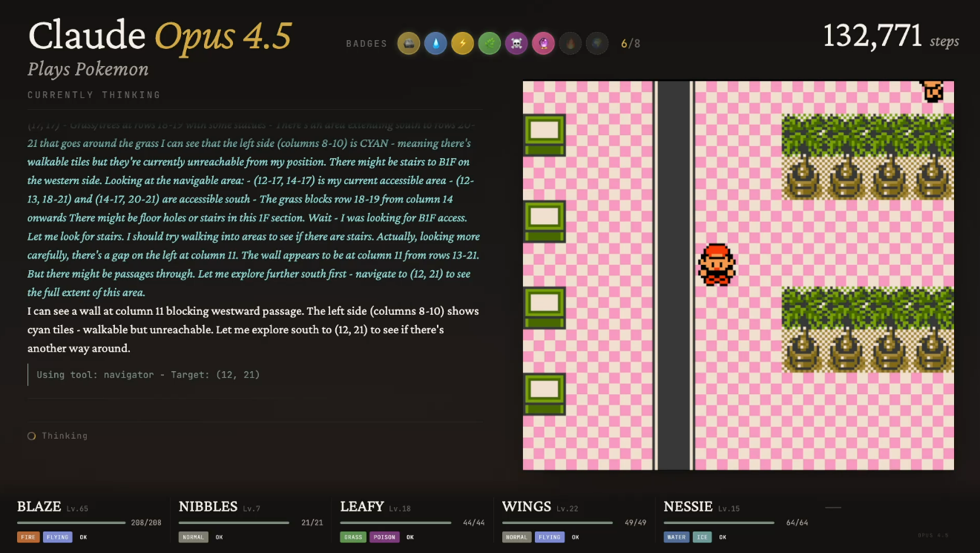Click BLAZE's Lv.65 level label
The image size is (980, 553).
(x=77, y=509)
